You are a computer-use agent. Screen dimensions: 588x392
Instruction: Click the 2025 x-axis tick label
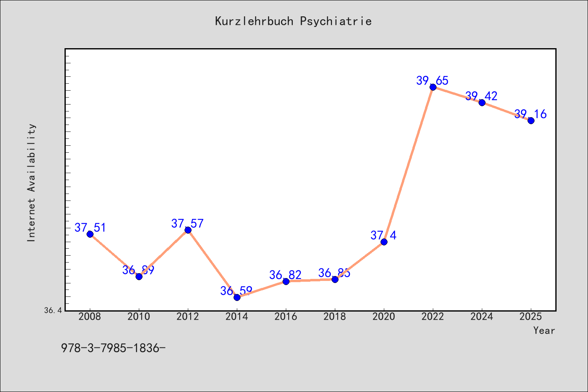click(531, 316)
